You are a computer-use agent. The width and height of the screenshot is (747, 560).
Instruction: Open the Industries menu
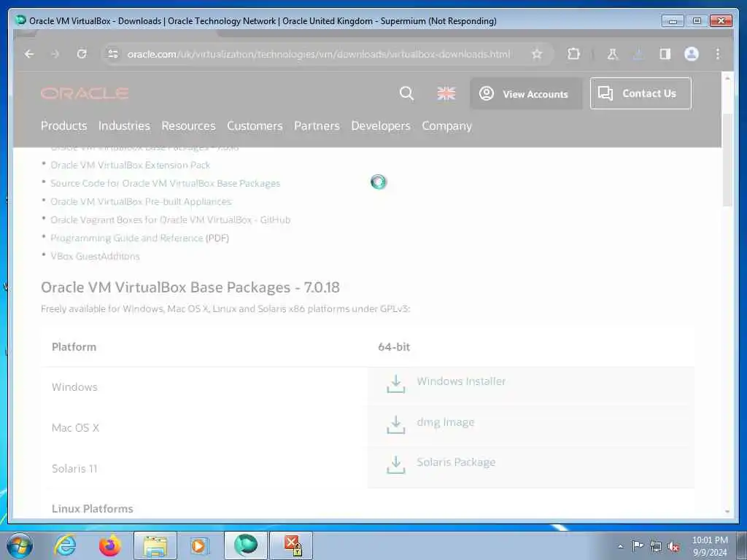[x=124, y=125]
